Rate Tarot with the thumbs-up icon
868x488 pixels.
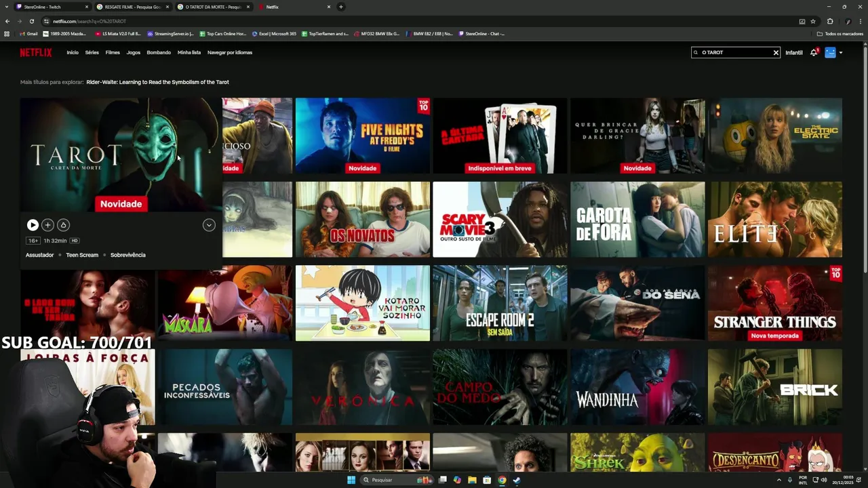(63, 225)
